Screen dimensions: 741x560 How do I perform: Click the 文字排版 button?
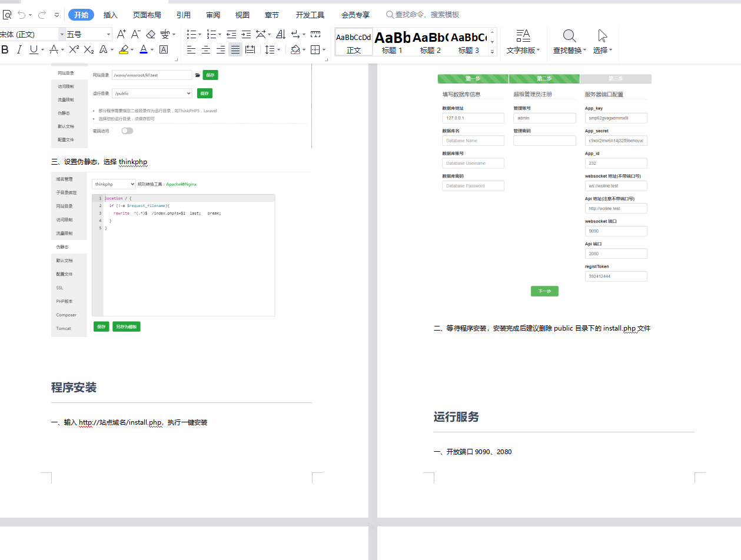[x=523, y=41]
